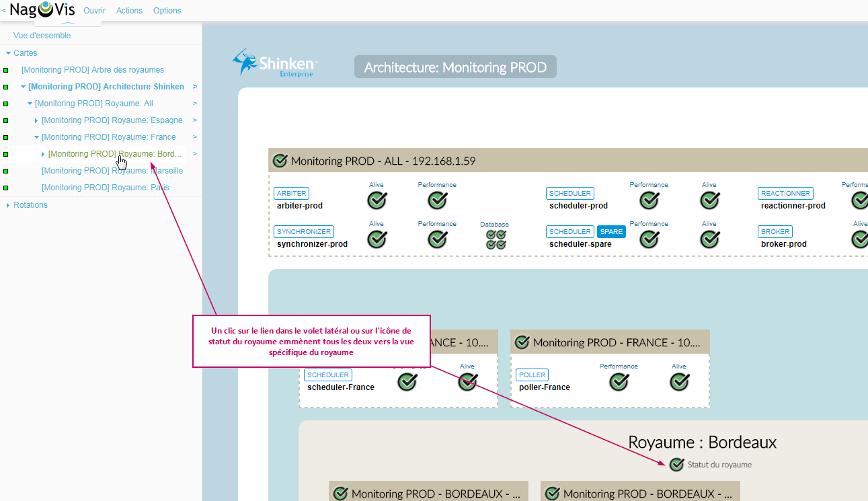Expand the Rotations section
The image size is (868, 501).
[8, 205]
